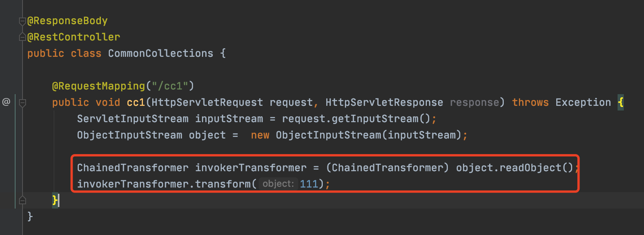Click the HttpServletRequest parameter type

tap(207, 102)
